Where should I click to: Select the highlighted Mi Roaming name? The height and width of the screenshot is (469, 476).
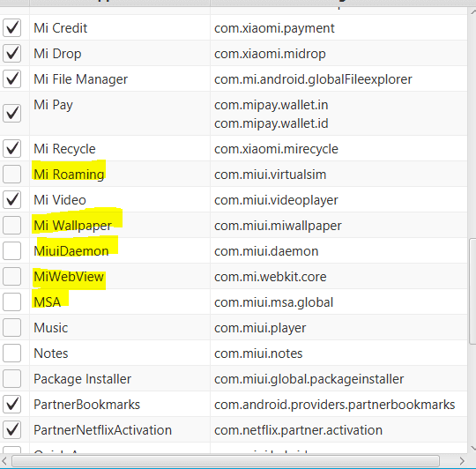(69, 175)
